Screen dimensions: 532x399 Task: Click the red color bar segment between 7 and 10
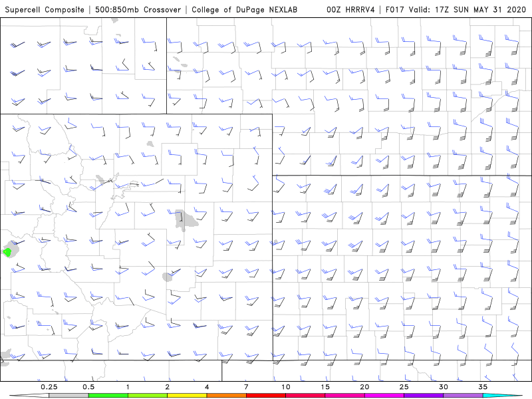[266, 396]
